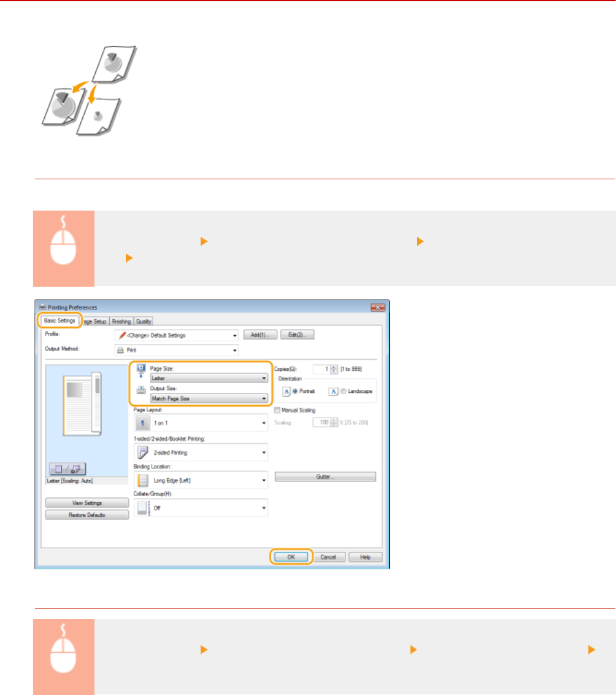Open the Page Layout dropdown
The height and width of the screenshot is (695, 616).
[x=201, y=423]
